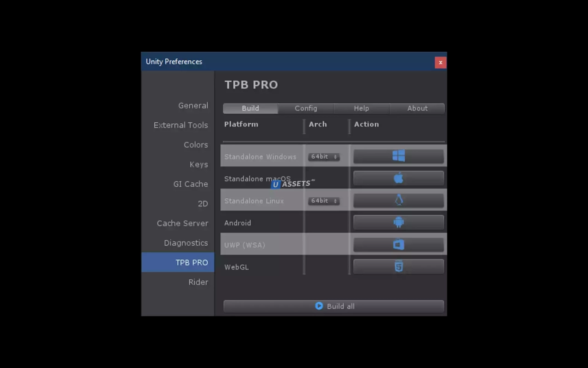Select TPB PRO in the sidebar
The width and height of the screenshot is (588, 368).
tap(178, 262)
